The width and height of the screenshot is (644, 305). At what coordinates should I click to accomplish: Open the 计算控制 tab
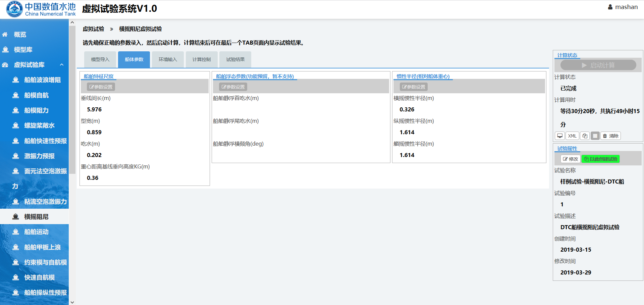(202, 60)
